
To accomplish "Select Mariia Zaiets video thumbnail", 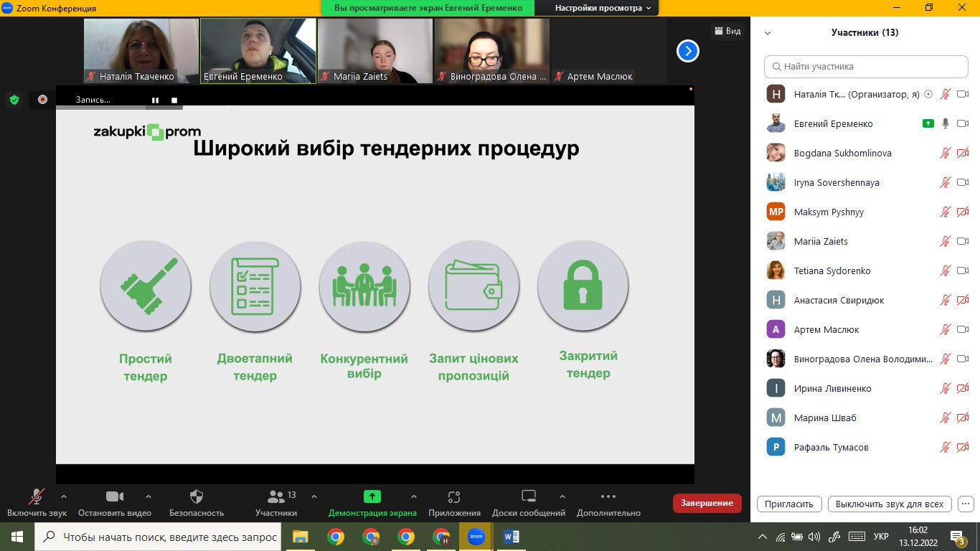I will pos(375,51).
